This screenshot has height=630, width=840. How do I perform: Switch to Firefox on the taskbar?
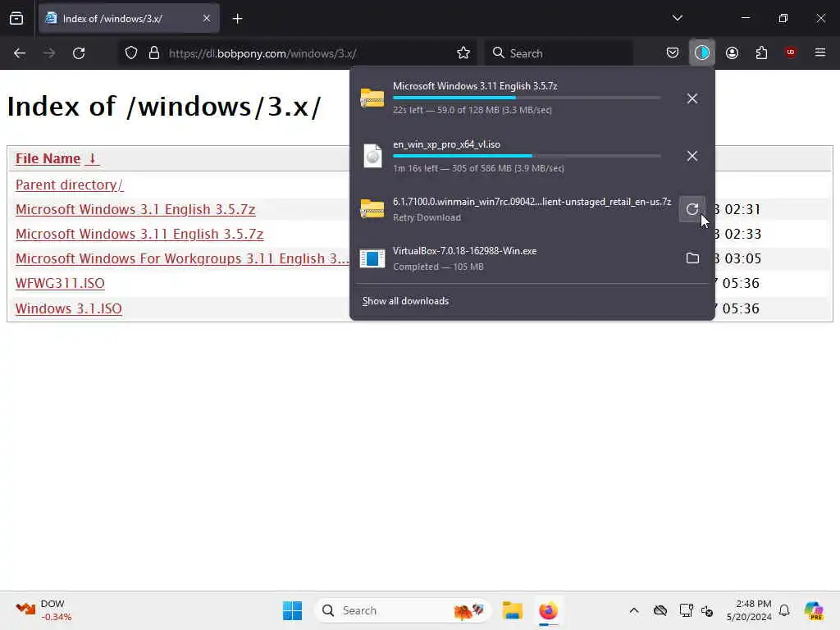548,610
